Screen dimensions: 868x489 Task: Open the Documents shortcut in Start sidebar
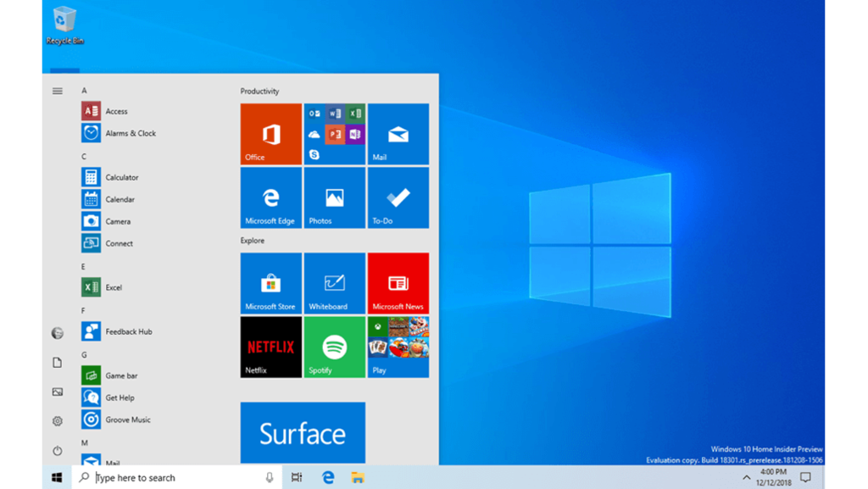pyautogui.click(x=57, y=363)
